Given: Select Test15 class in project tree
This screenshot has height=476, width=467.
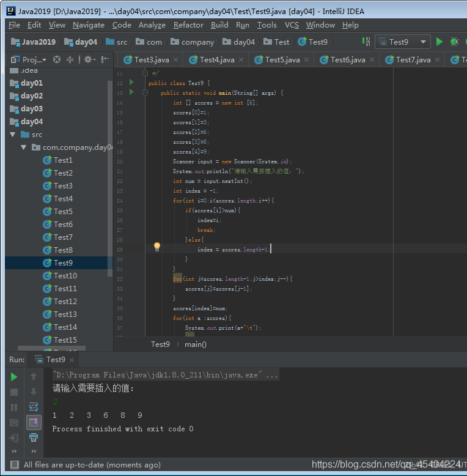Looking at the screenshot, I should tap(60, 340).
